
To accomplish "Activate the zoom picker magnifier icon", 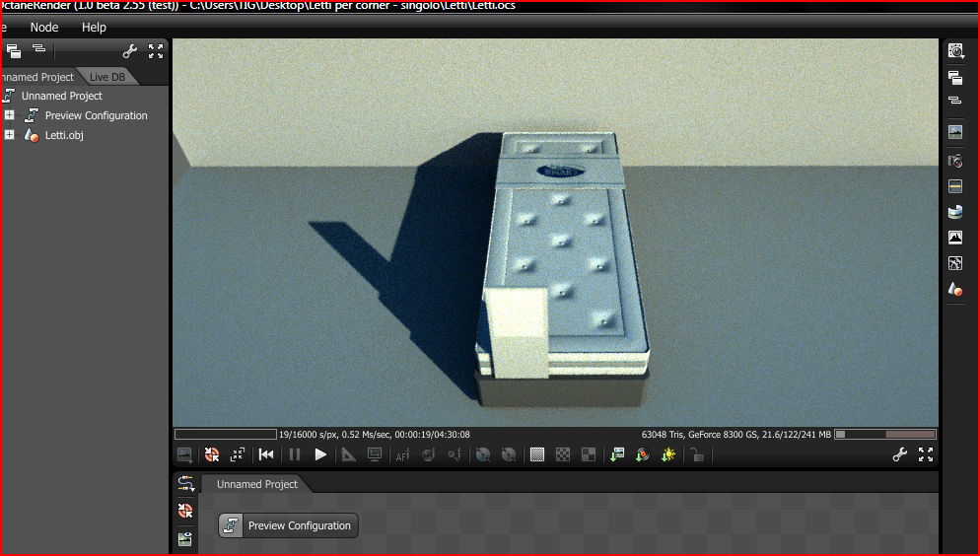I will [x=455, y=454].
